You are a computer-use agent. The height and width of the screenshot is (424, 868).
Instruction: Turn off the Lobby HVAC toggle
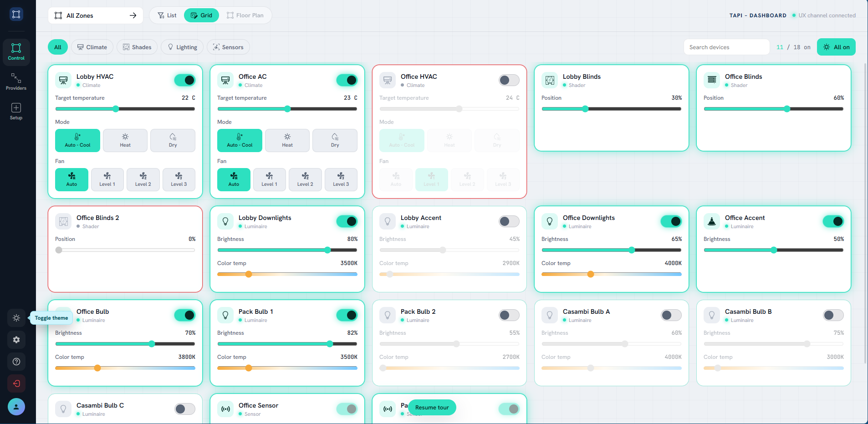tap(185, 80)
